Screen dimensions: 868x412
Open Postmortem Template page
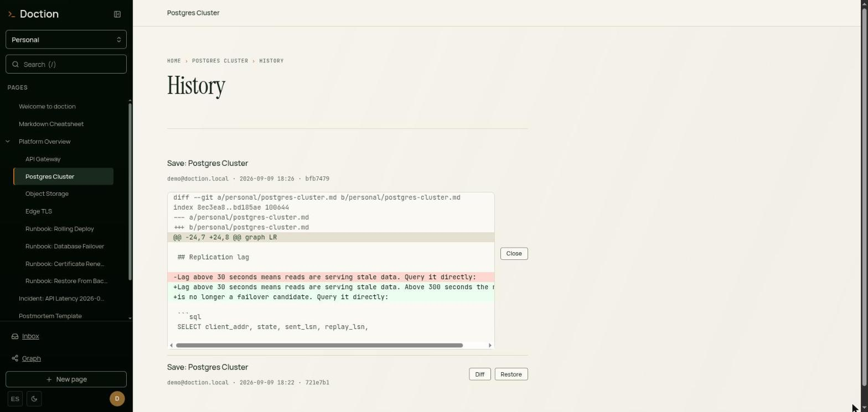[x=50, y=316]
